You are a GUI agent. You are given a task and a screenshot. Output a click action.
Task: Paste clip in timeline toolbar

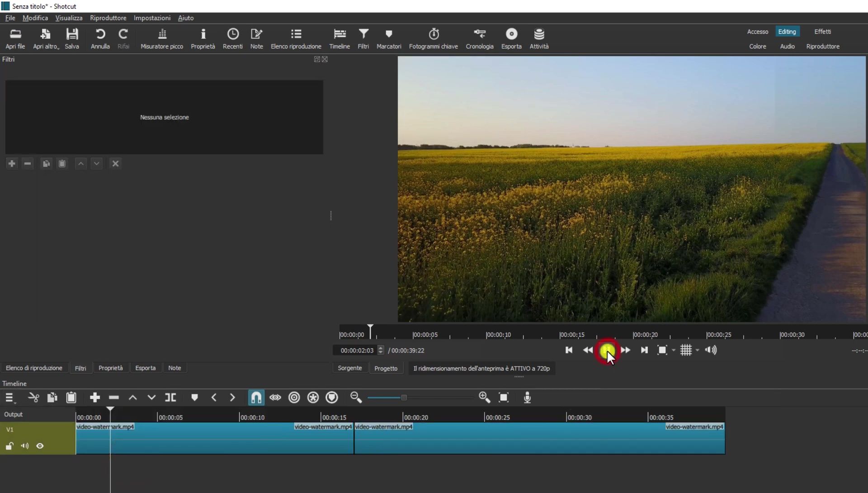click(x=71, y=398)
